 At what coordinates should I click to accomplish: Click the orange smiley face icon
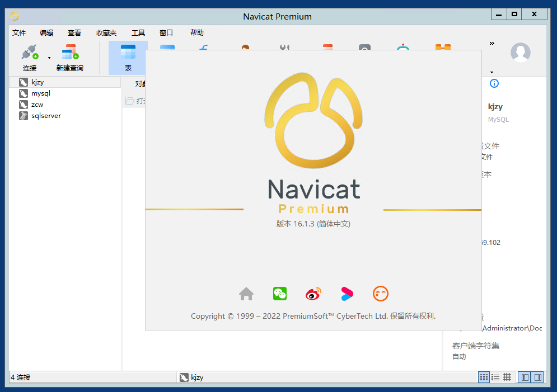pyautogui.click(x=381, y=294)
